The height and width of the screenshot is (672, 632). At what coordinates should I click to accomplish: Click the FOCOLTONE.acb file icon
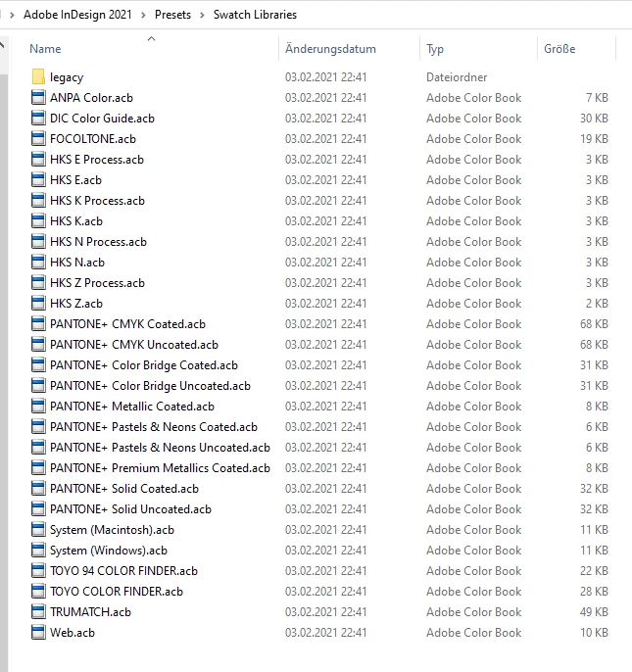coord(38,139)
